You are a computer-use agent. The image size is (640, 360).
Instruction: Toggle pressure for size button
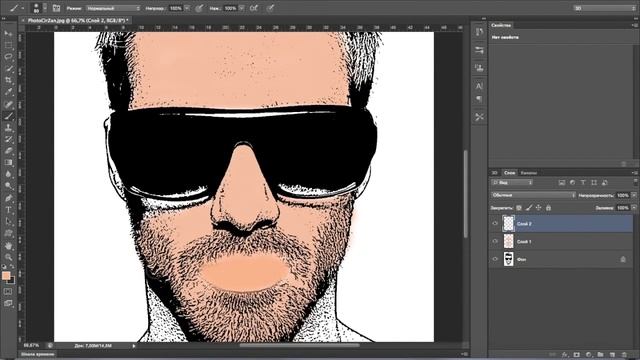(x=270, y=8)
